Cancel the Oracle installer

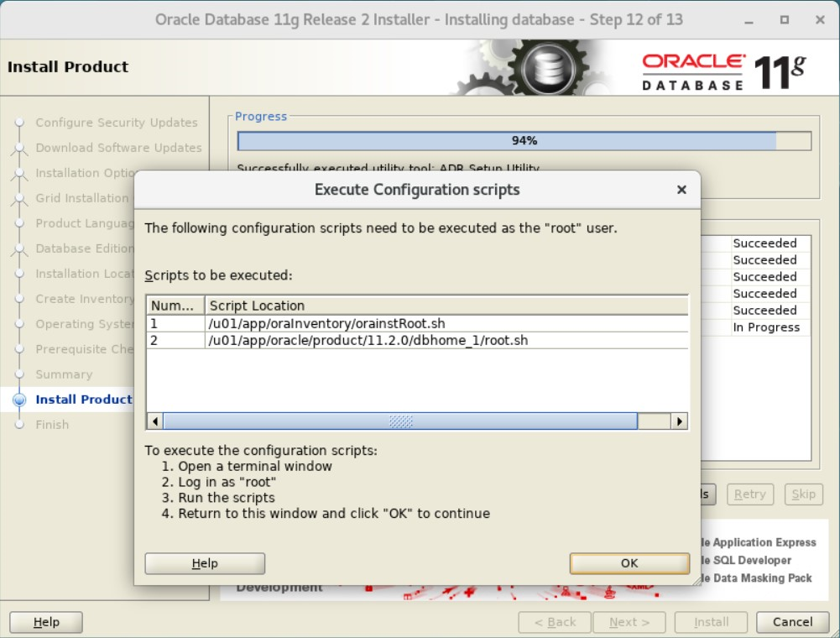pos(790,622)
